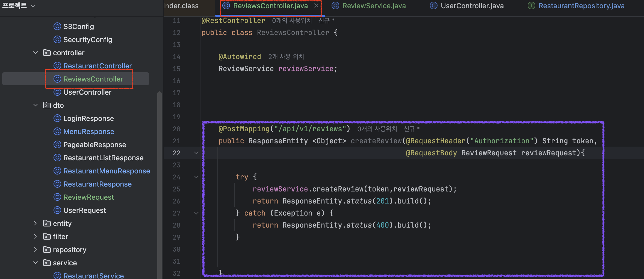The width and height of the screenshot is (644, 279).
Task: Open RestaurantController from the tree
Action: [x=98, y=66]
